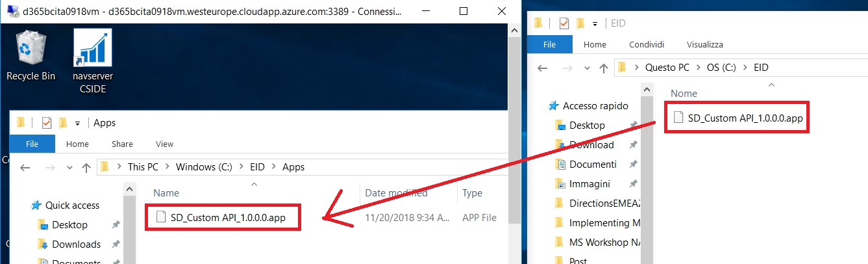Open the navserver CSIDE desktop shortcut
This screenshot has width=868, height=264.
click(x=93, y=62)
